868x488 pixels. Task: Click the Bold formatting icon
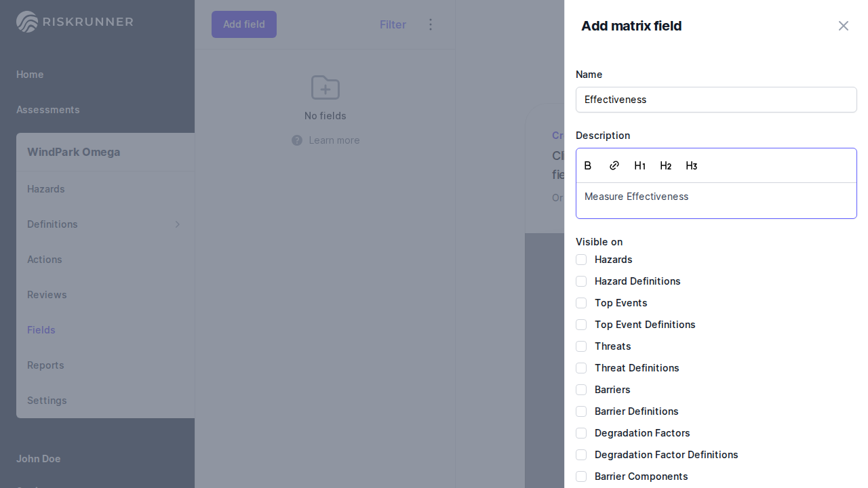click(x=588, y=166)
